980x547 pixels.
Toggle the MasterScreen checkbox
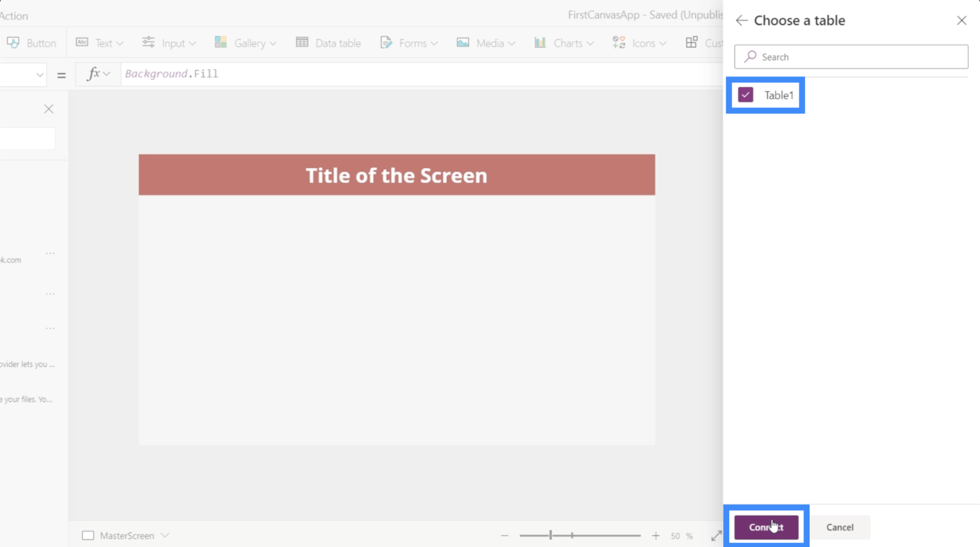pos(88,535)
